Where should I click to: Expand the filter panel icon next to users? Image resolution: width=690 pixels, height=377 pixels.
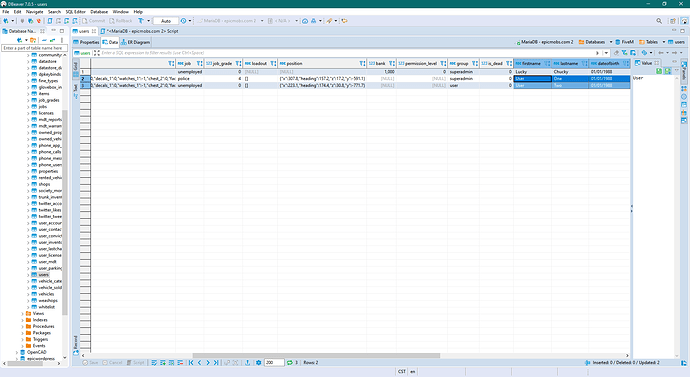(x=96, y=53)
